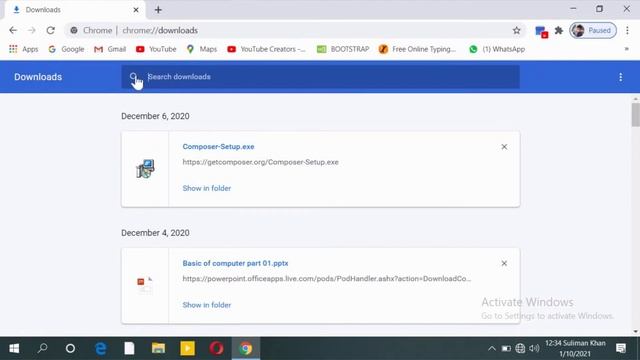Click the Composer-Setup.exe installer file icon
The image size is (640, 360).
tap(145, 169)
